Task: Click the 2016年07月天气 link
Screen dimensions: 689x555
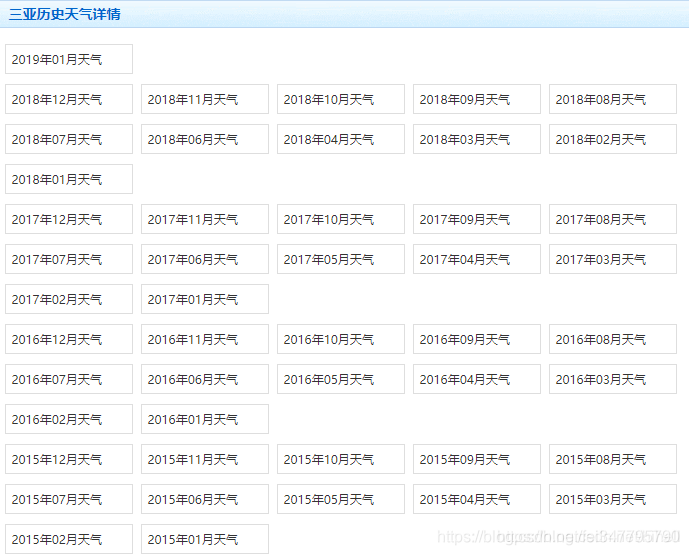Action: pos(69,379)
